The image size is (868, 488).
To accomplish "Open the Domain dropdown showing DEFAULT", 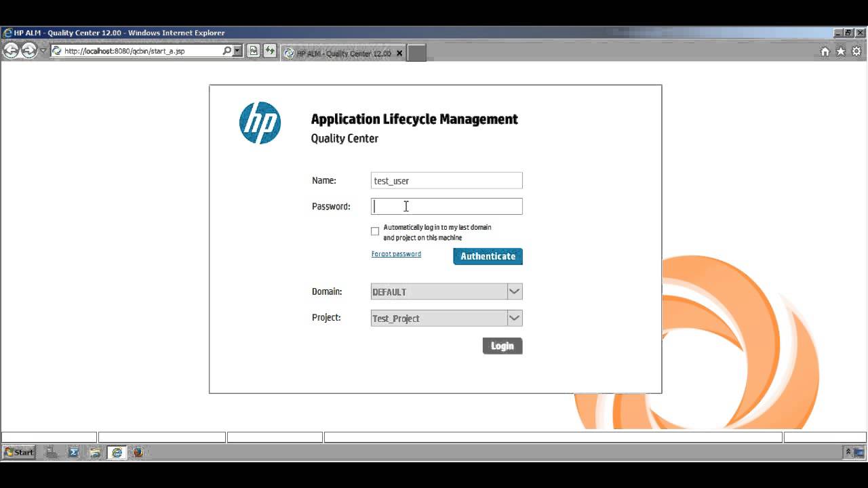I will coord(447,291).
